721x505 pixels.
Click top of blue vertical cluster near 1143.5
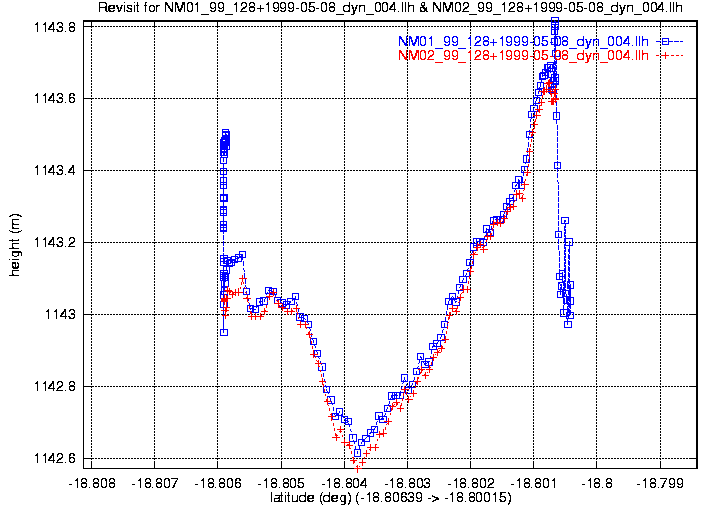[x=226, y=133]
